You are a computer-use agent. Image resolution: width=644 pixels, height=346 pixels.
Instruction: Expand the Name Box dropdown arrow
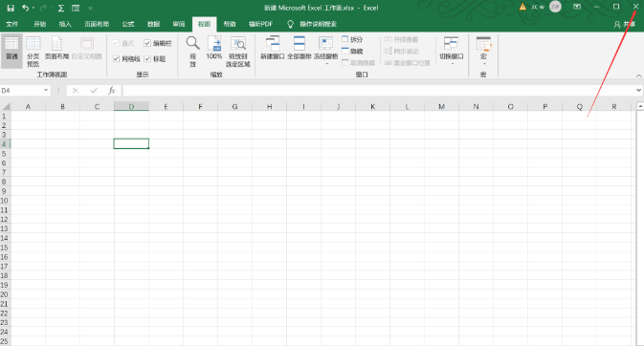46,90
